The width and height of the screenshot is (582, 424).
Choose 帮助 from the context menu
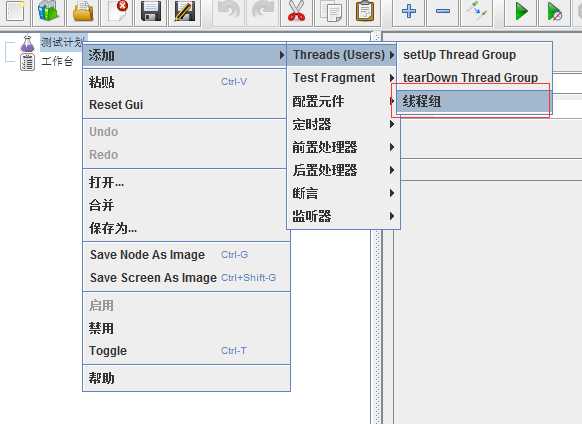click(186, 378)
